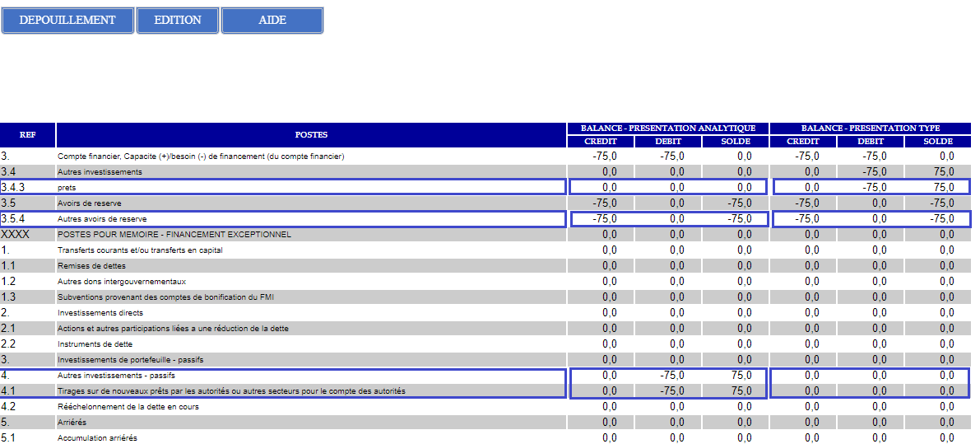This screenshot has width=980, height=444.
Task: Open the AIDE menu
Action: 272,21
